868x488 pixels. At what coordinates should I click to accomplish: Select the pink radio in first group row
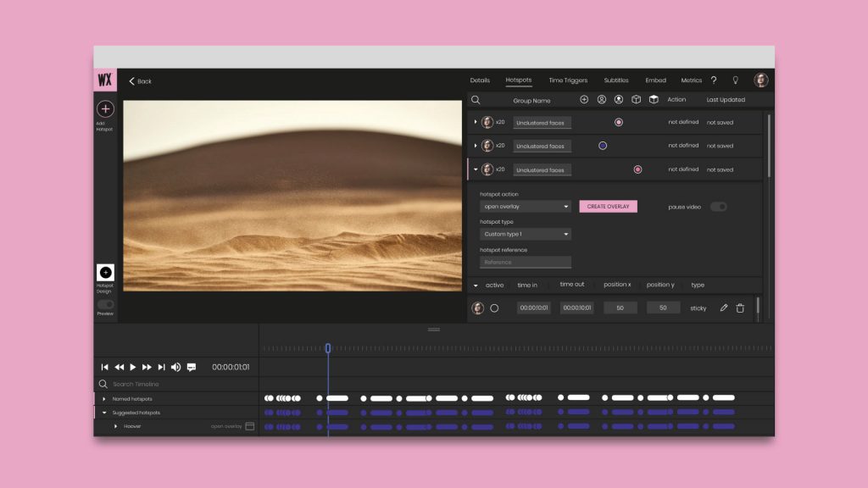click(x=618, y=122)
